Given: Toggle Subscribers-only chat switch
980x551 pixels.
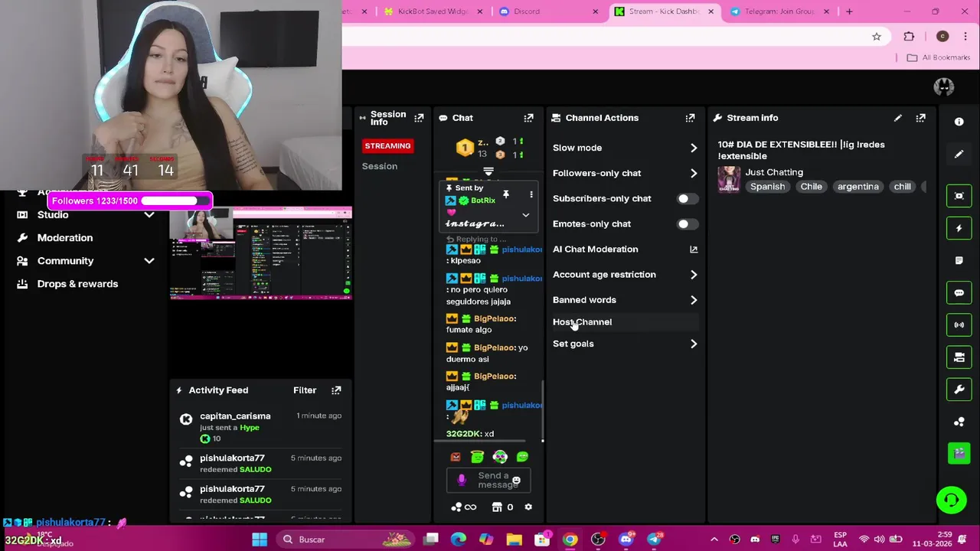Looking at the screenshot, I should click(687, 199).
